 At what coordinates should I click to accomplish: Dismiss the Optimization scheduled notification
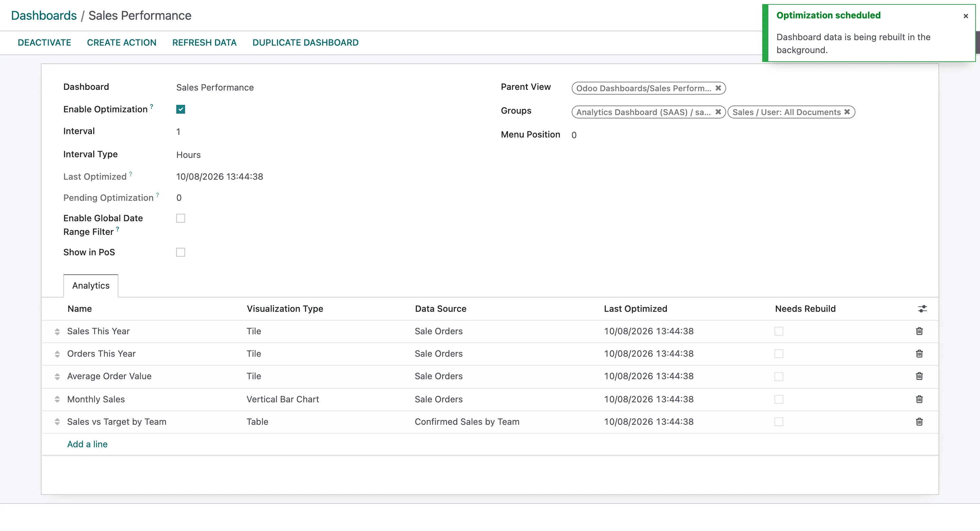pos(966,16)
